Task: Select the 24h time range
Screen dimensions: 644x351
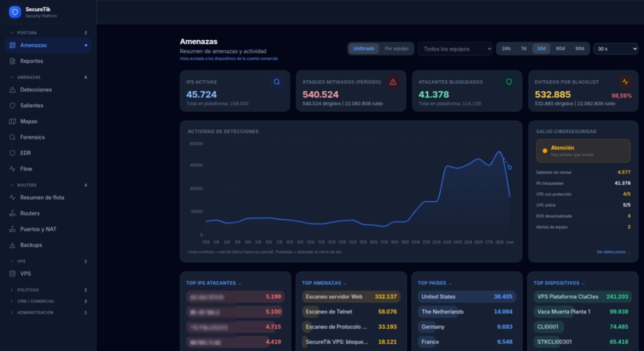Action: click(x=506, y=49)
